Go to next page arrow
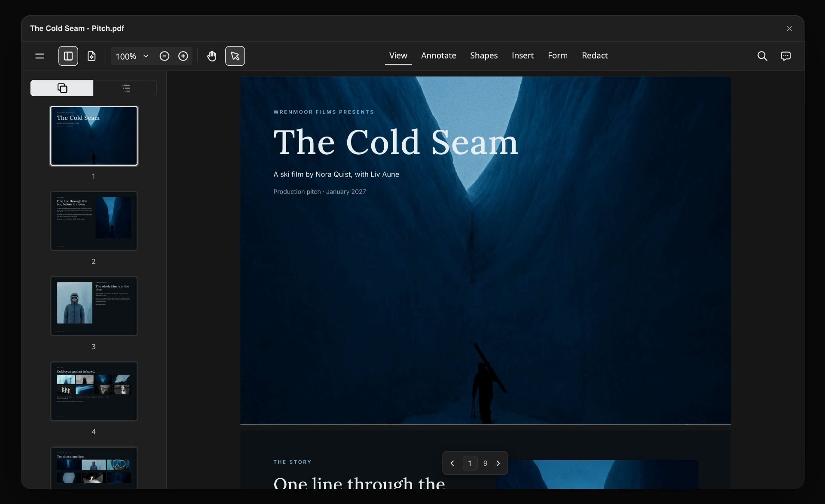Screen dimensions: 825x504 (x=498, y=463)
